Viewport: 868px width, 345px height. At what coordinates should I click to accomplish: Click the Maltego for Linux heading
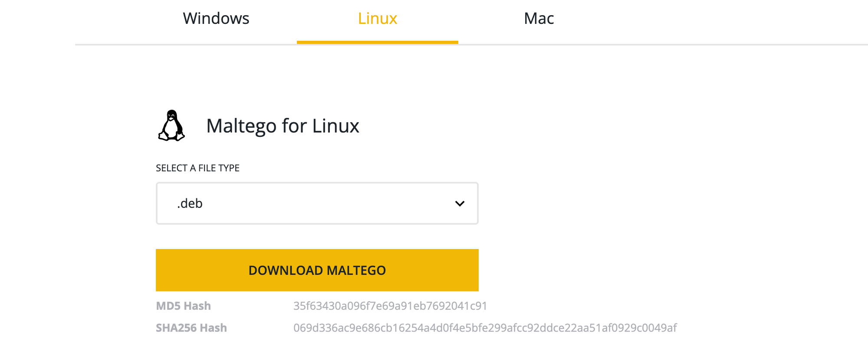pos(282,126)
